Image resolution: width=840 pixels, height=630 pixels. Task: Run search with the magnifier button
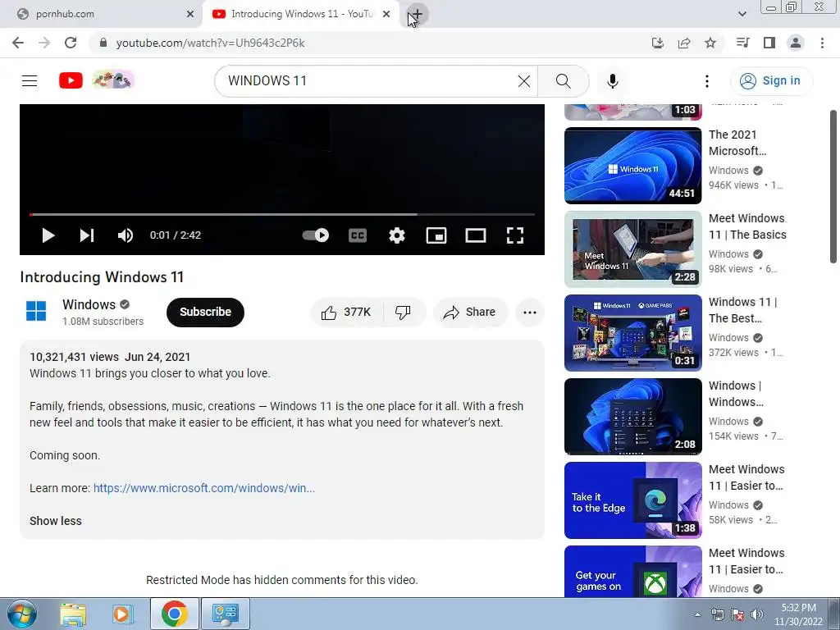(x=563, y=81)
